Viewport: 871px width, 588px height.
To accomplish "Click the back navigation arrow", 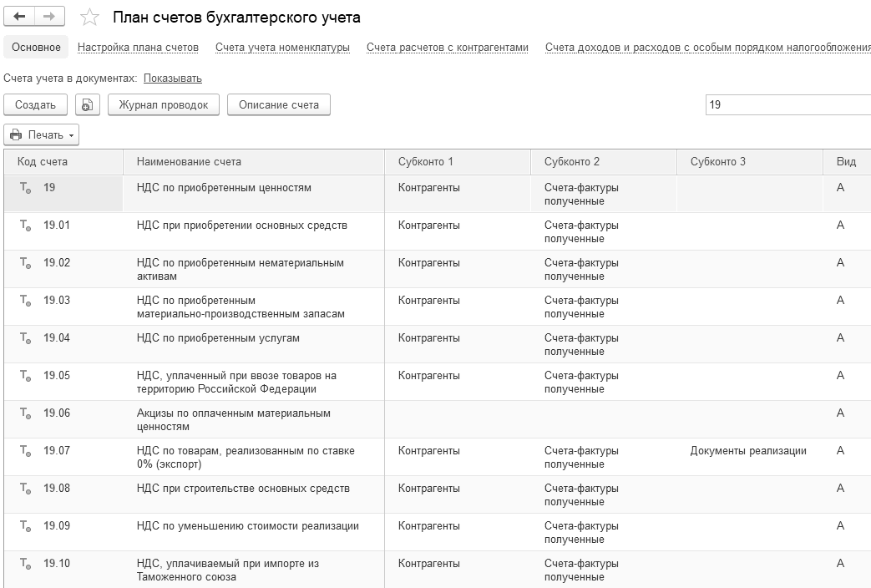I will pos(20,17).
